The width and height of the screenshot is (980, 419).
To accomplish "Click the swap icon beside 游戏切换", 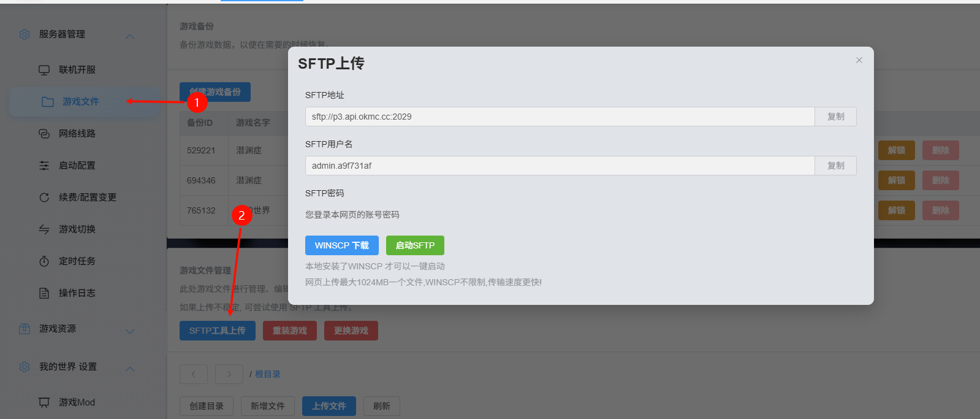I will tap(44, 229).
